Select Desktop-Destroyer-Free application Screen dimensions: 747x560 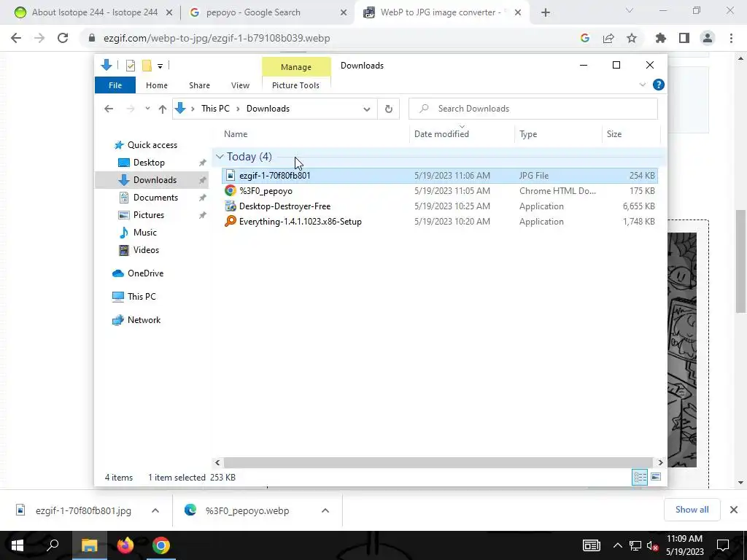[x=439, y=206]
